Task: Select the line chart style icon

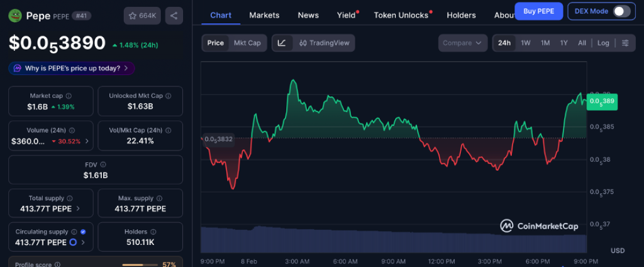Action: [282, 43]
